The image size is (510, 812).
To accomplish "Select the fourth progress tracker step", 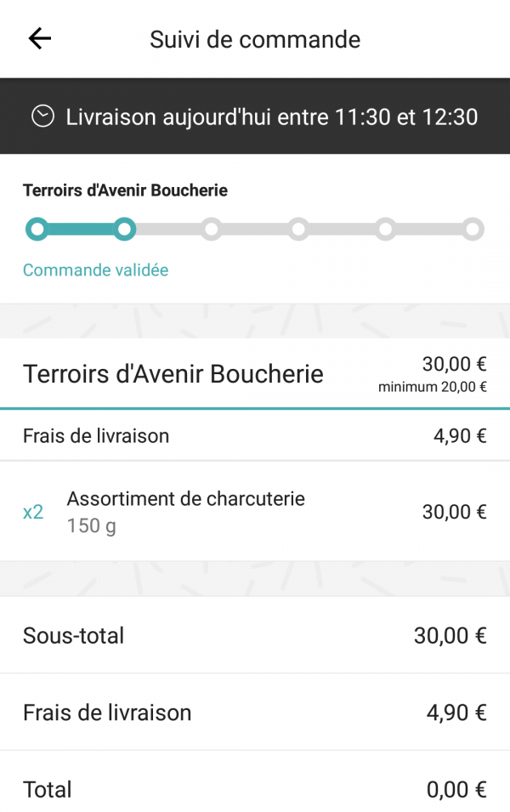I will click(x=298, y=229).
